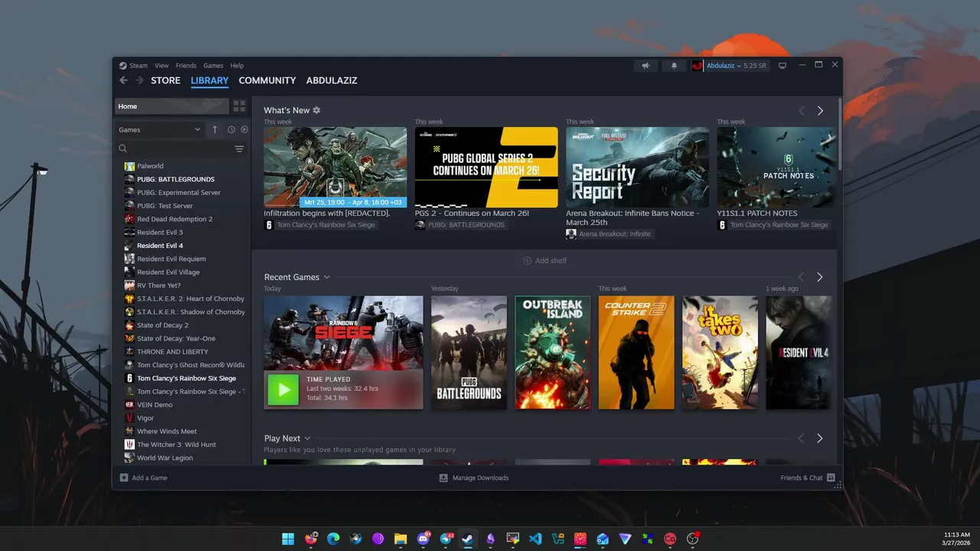This screenshot has width=980, height=551.
Task: Switch to Big Picture mode icon
Action: 782,66
